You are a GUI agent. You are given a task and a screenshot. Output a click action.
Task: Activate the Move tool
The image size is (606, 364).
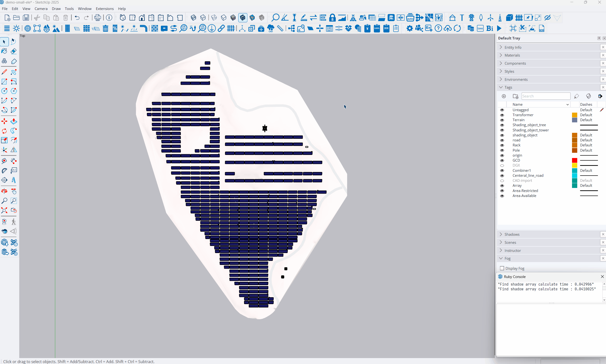pyautogui.click(x=4, y=121)
